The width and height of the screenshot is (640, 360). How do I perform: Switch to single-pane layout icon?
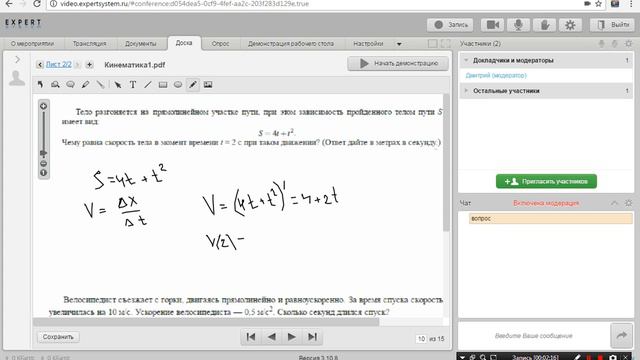[x=433, y=43]
